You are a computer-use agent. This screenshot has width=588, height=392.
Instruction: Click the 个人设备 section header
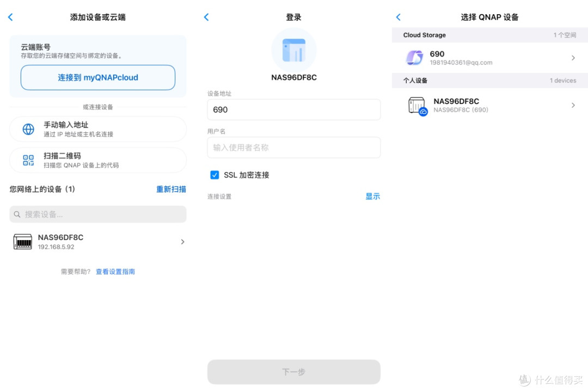(490, 80)
